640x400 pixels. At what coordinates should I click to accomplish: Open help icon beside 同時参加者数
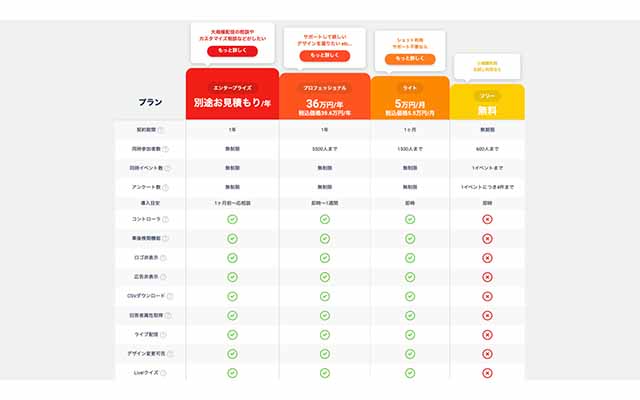tap(165, 149)
